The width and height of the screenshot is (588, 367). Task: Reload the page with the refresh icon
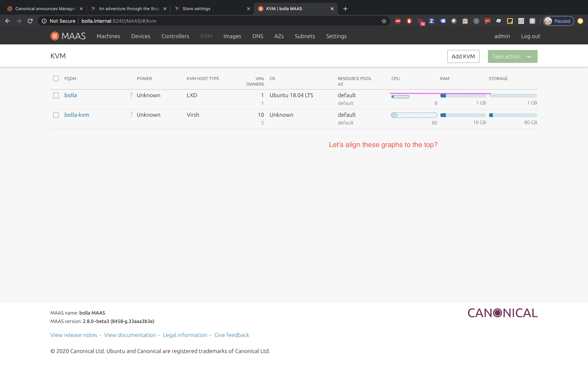click(30, 21)
